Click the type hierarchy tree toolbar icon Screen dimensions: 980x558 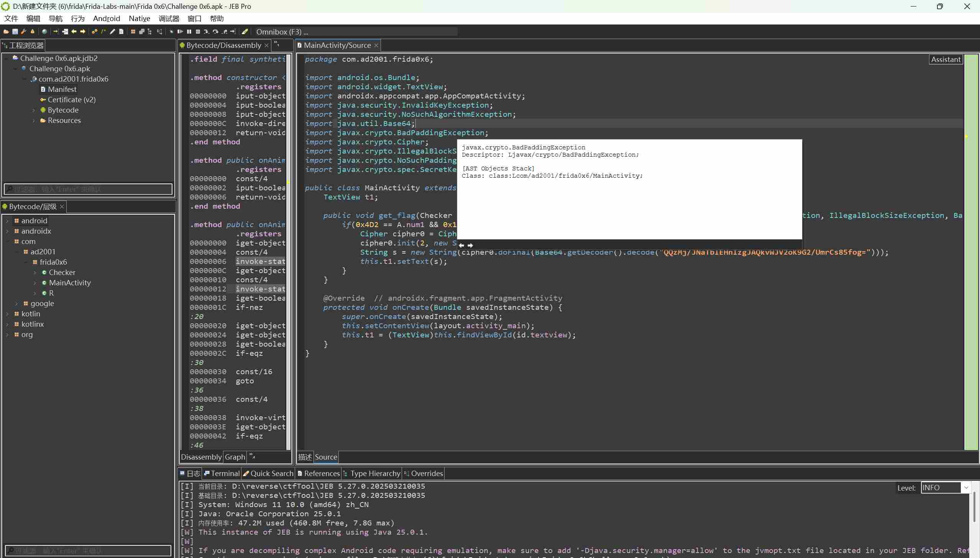[x=150, y=31]
